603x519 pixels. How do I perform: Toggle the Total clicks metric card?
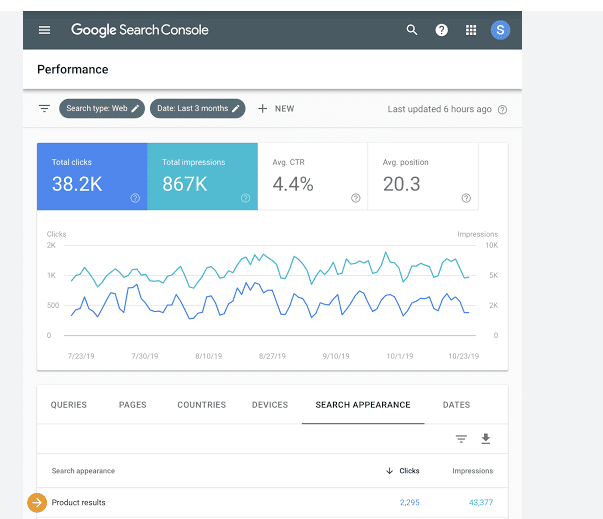[92, 176]
